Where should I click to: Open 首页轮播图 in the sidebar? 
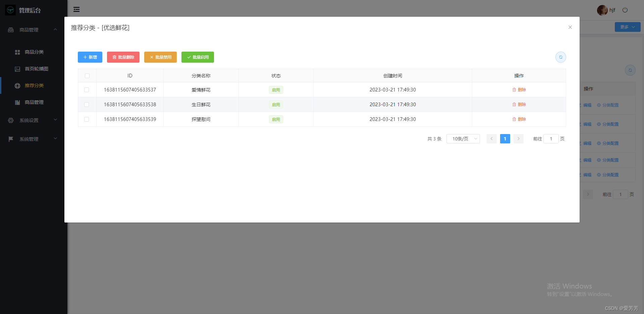[x=36, y=69]
